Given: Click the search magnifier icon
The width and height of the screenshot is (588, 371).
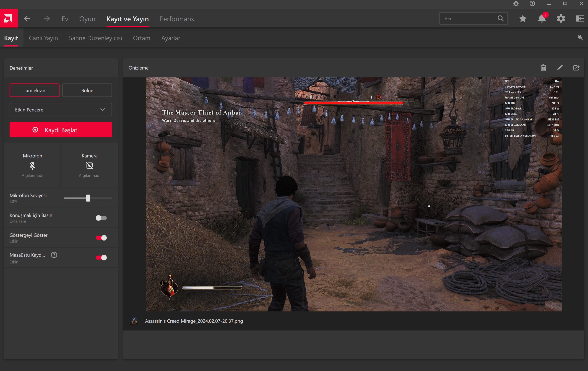Looking at the screenshot, I should pos(501,18).
